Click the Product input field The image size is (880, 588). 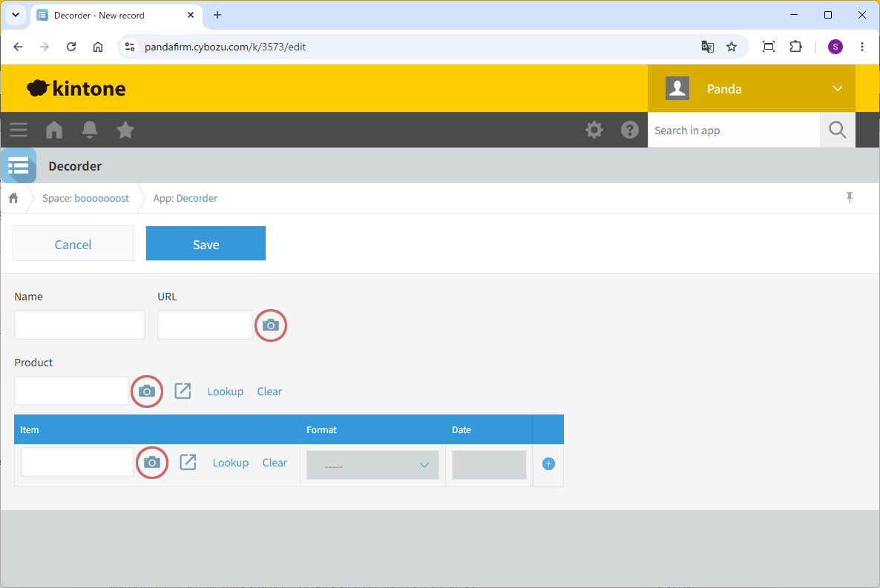[x=72, y=391]
